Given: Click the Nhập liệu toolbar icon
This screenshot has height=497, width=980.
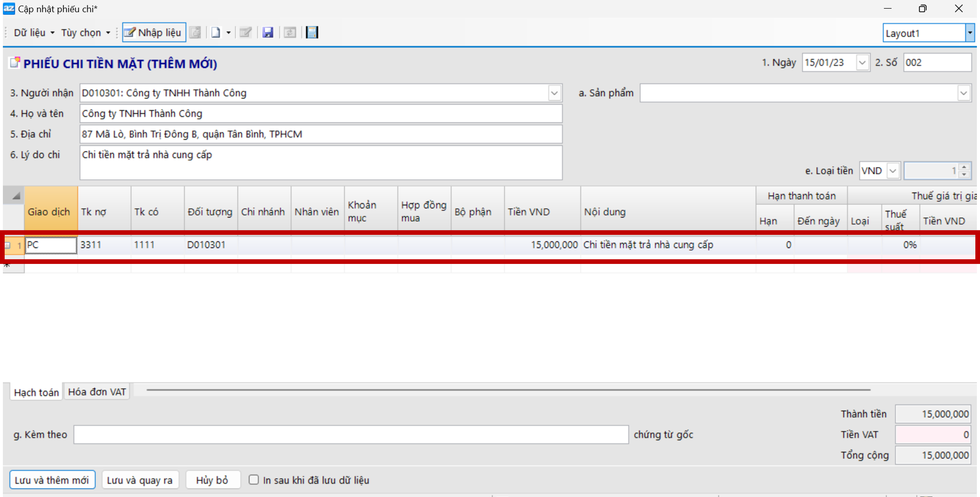Looking at the screenshot, I should pos(154,32).
